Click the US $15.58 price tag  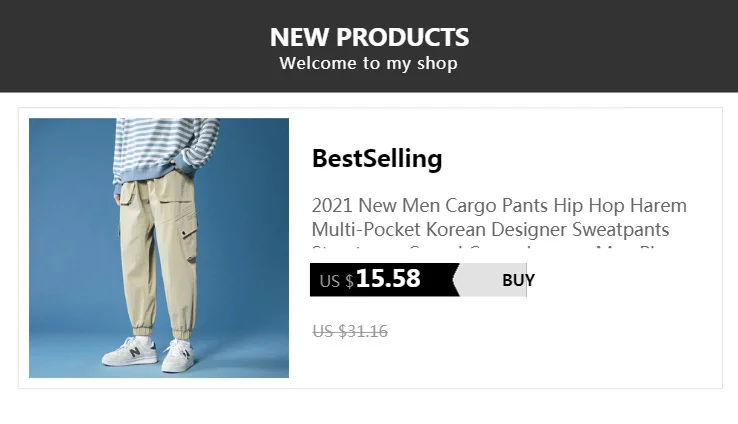[x=385, y=280]
